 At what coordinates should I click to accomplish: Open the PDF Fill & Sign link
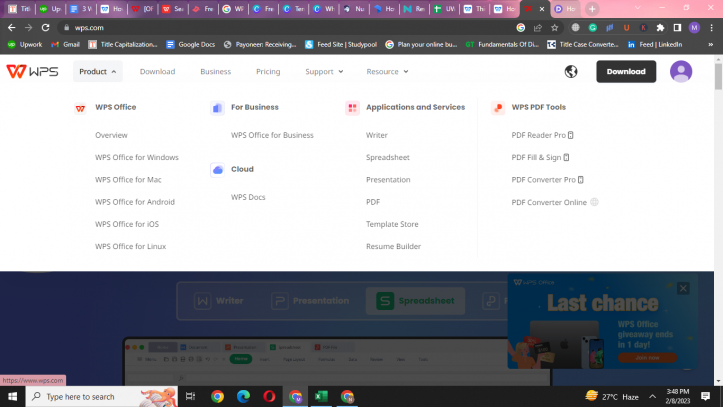[x=540, y=157]
